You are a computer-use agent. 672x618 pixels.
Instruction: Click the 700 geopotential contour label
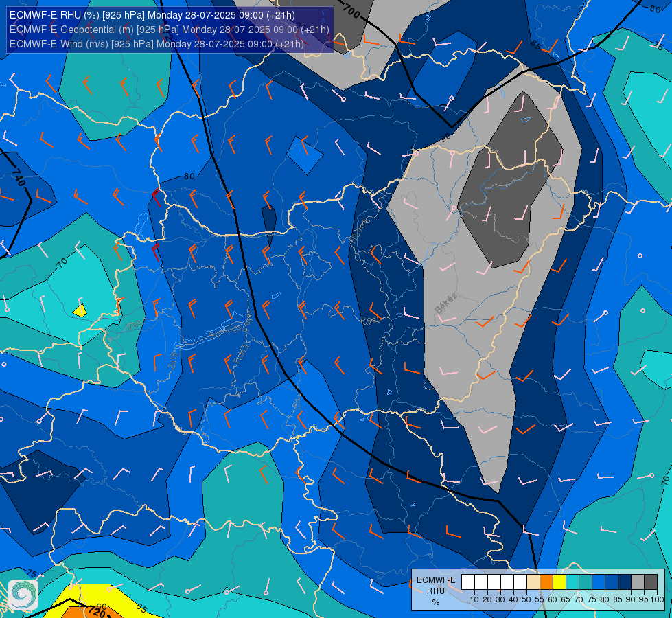coord(351,10)
